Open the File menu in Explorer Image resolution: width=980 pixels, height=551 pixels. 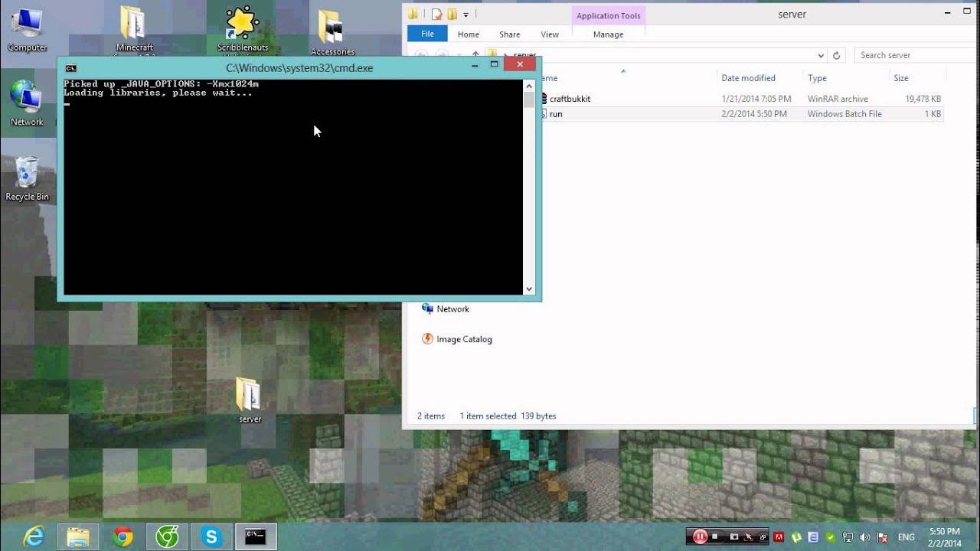coord(427,34)
